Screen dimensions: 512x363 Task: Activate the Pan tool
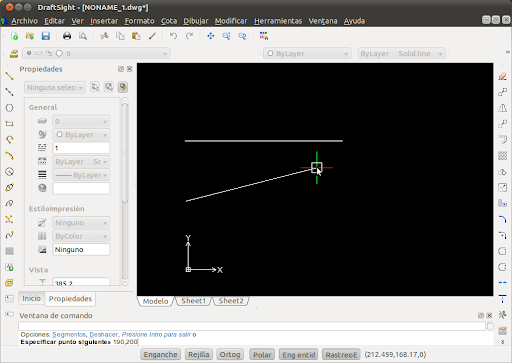point(211,36)
